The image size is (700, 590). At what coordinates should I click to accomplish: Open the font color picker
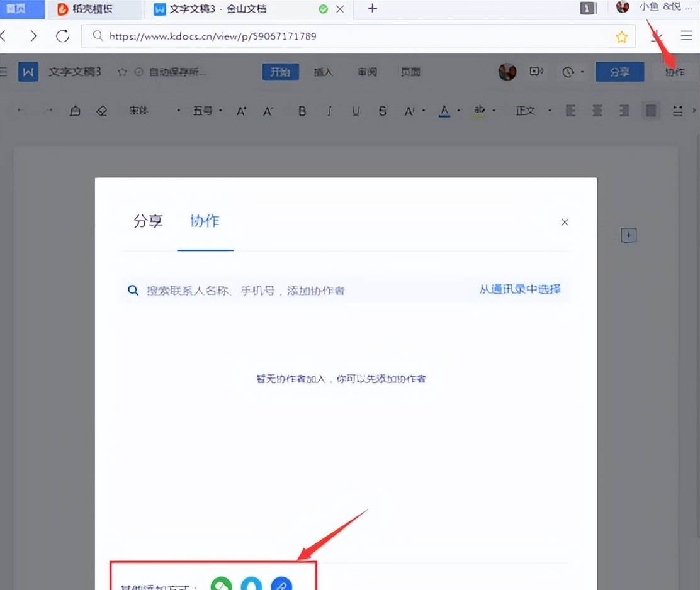445,110
